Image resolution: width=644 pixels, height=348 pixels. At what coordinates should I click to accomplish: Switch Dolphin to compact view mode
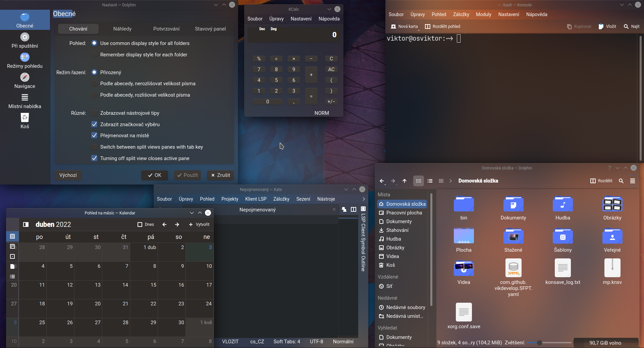point(430,181)
